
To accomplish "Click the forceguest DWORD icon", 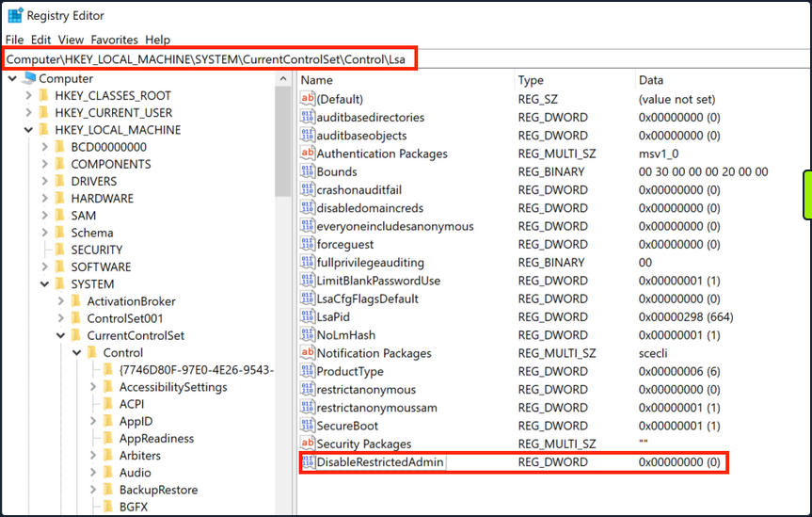I will 308,244.
